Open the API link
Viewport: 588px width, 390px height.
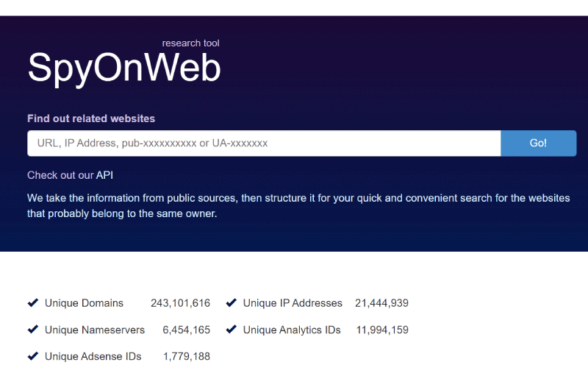coord(104,175)
